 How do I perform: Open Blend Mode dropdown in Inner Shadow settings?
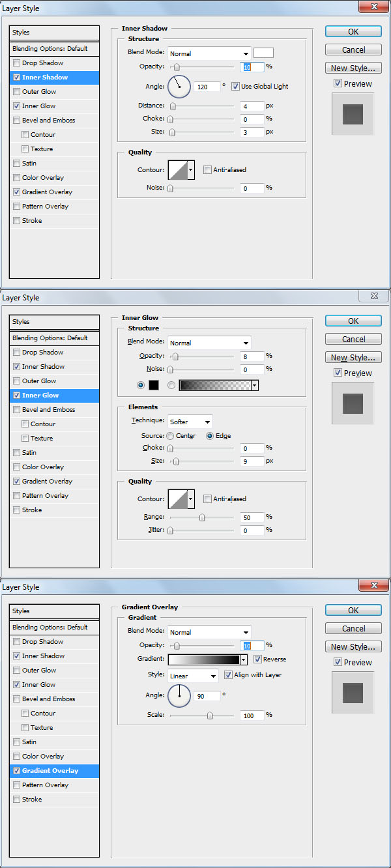[209, 53]
